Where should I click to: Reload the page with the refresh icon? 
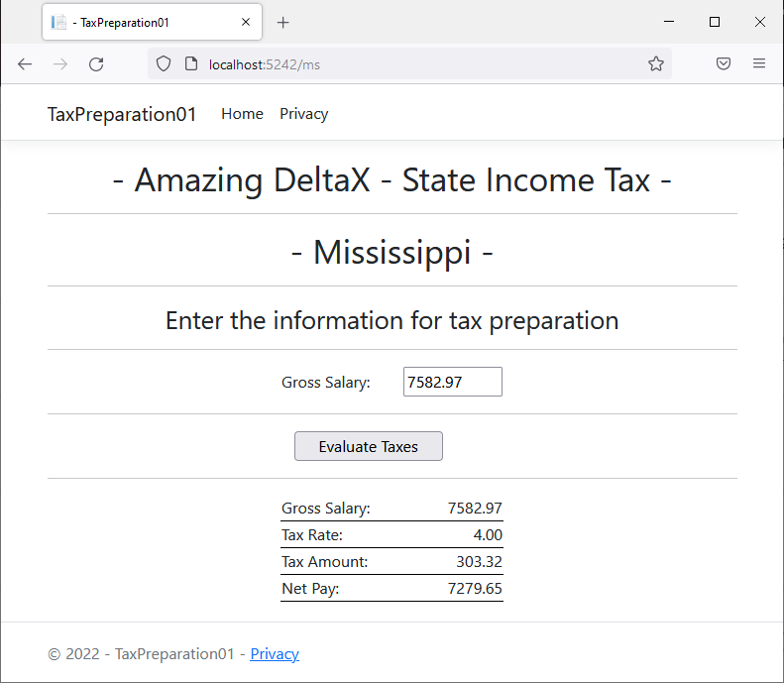click(x=96, y=64)
